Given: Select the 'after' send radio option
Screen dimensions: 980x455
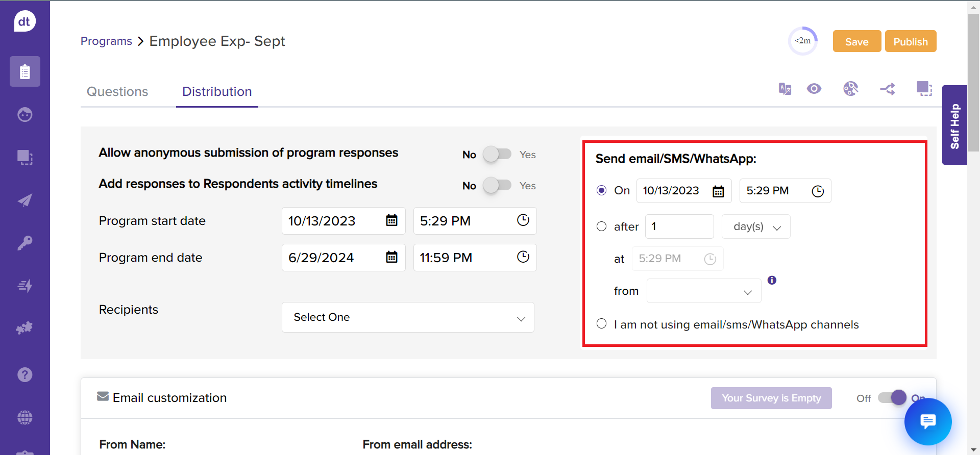Looking at the screenshot, I should [x=602, y=226].
